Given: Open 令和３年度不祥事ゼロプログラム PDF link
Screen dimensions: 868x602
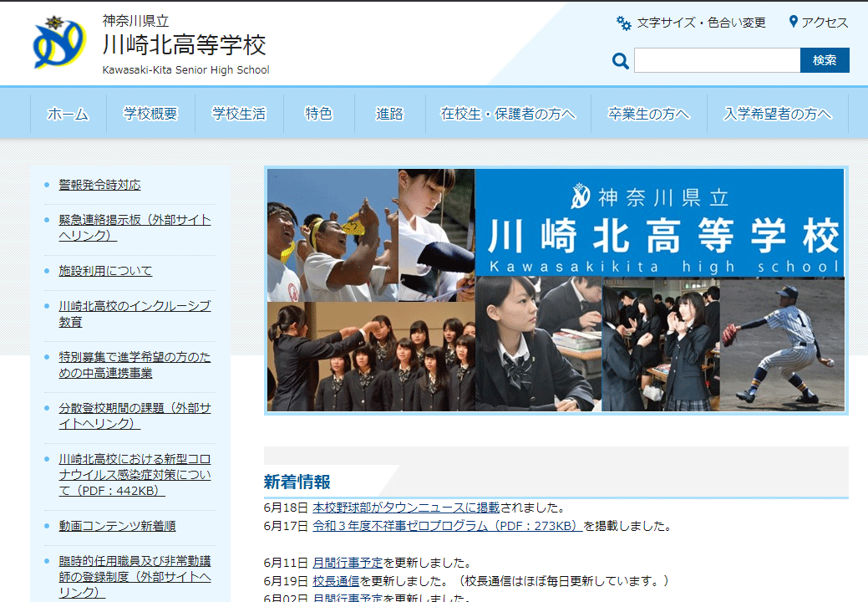Looking at the screenshot, I should coord(447,526).
